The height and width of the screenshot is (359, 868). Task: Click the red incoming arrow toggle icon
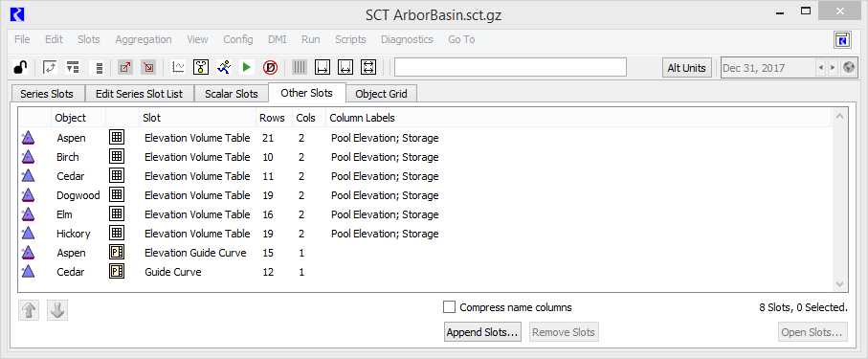pos(147,68)
